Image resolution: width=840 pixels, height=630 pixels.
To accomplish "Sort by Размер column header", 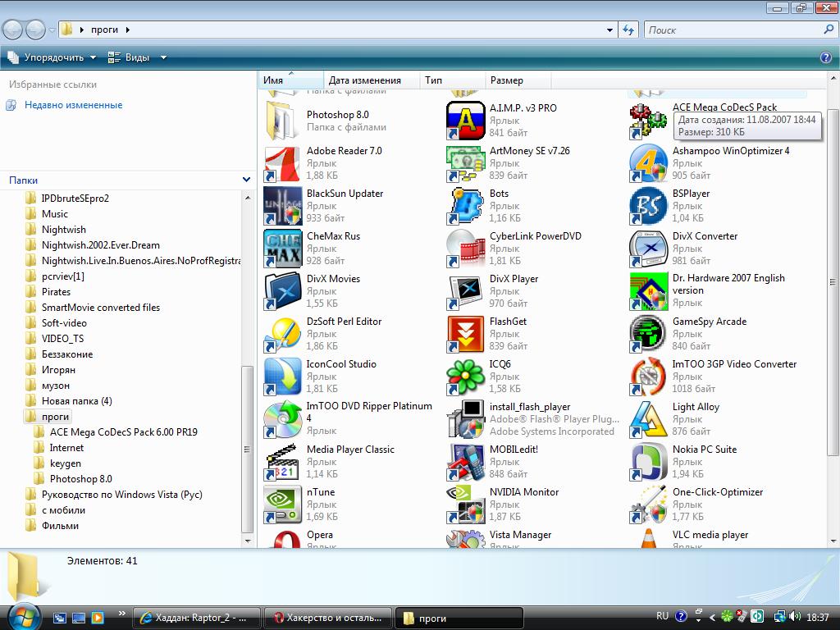I will tap(518, 80).
